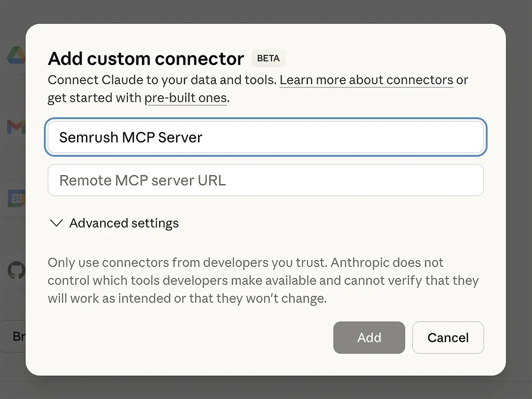Click the Add button

(x=369, y=337)
